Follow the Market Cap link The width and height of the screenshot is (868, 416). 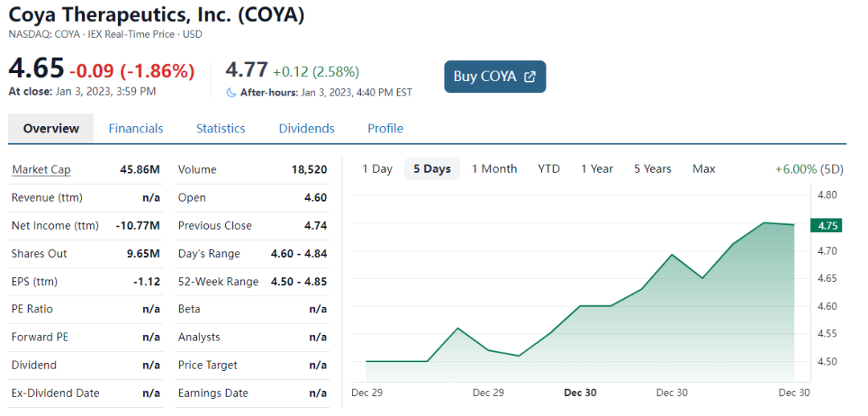pyautogui.click(x=41, y=169)
